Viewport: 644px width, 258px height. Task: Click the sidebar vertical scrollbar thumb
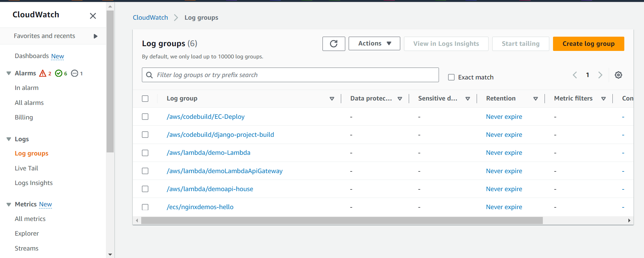pyautogui.click(x=110, y=81)
